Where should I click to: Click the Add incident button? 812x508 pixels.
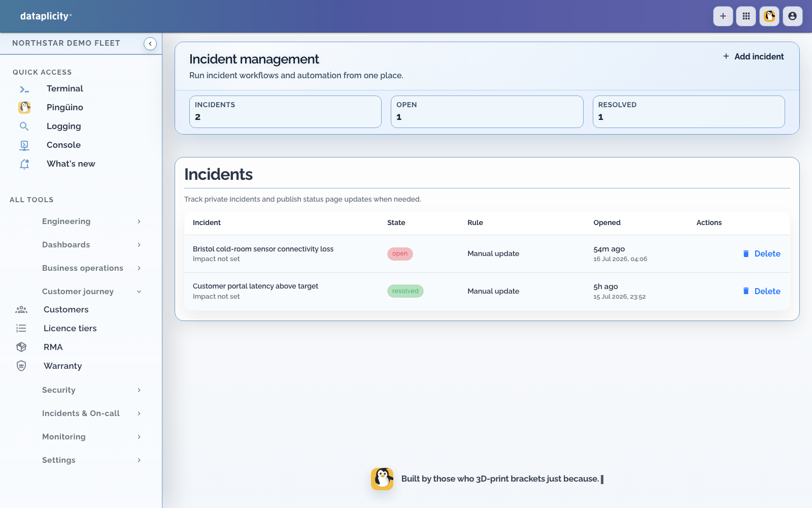tap(753, 56)
